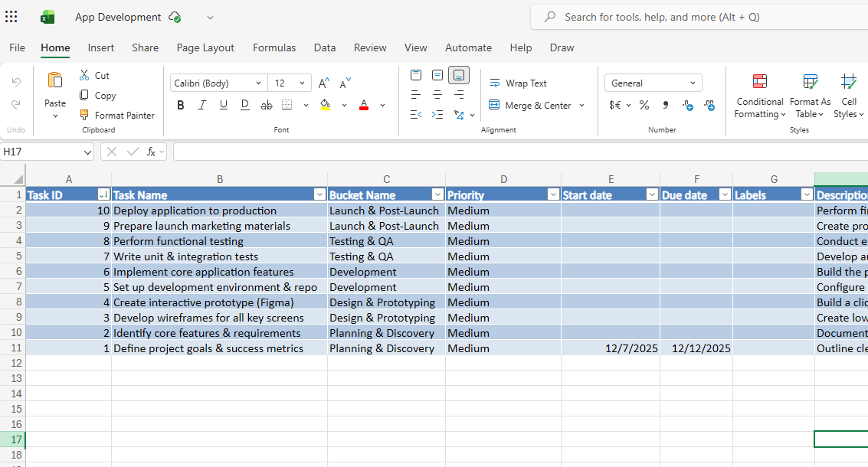Click the Name Box showing H17
The image size is (868, 467).
click(x=46, y=152)
